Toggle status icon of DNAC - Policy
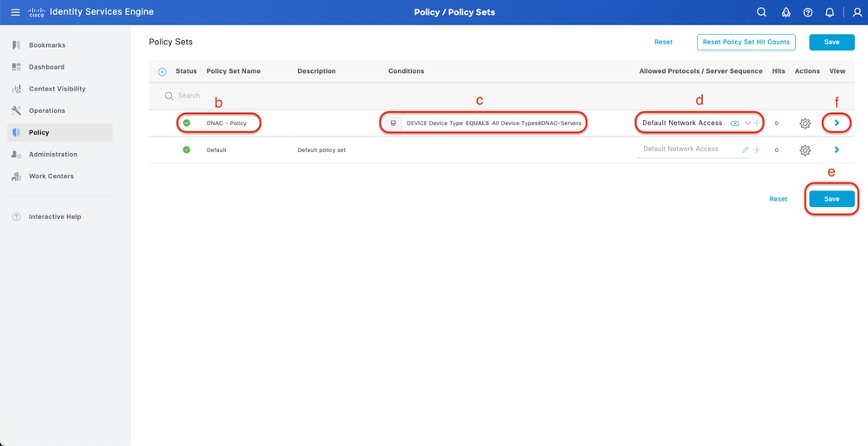This screenshot has width=868, height=446. (187, 123)
